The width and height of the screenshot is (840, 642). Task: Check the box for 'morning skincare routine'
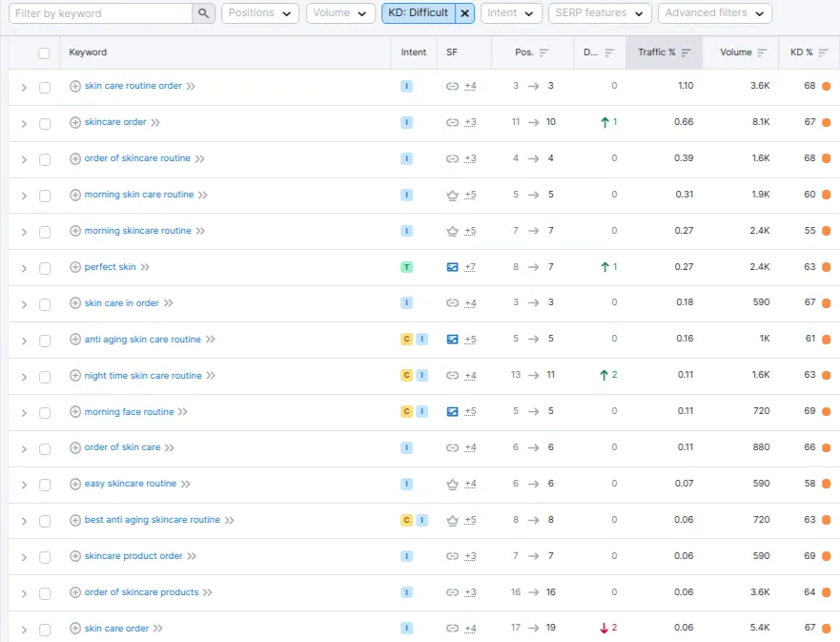point(45,232)
